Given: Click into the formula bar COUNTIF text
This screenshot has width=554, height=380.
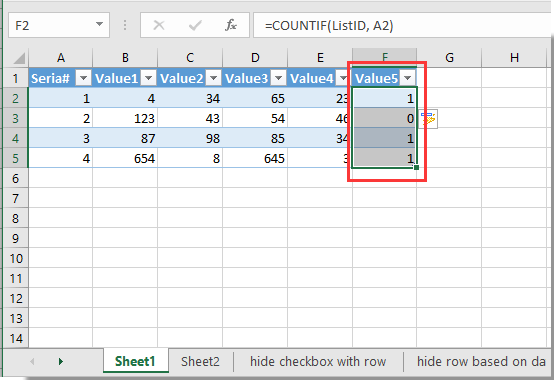Looking at the screenshot, I should pyautogui.click(x=329, y=25).
